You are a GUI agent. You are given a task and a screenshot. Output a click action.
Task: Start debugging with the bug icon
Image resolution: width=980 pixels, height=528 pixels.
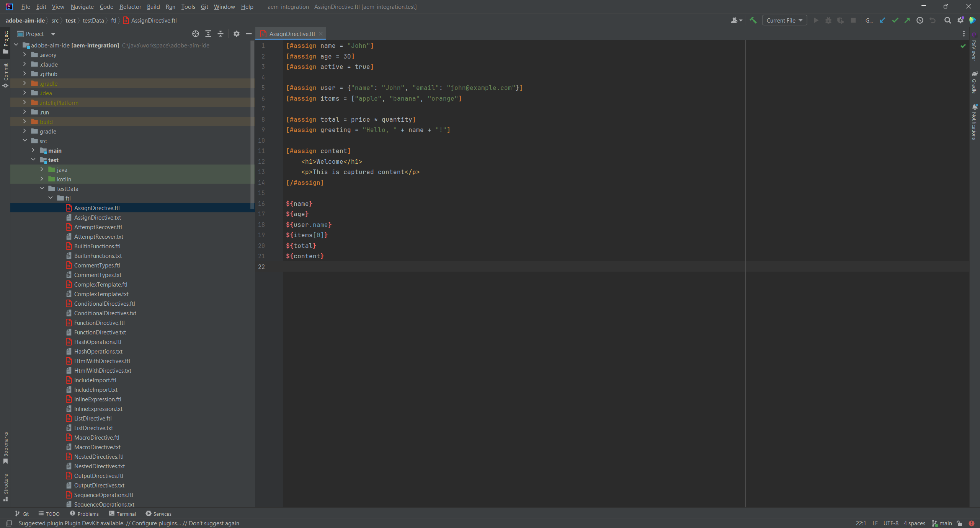point(828,20)
